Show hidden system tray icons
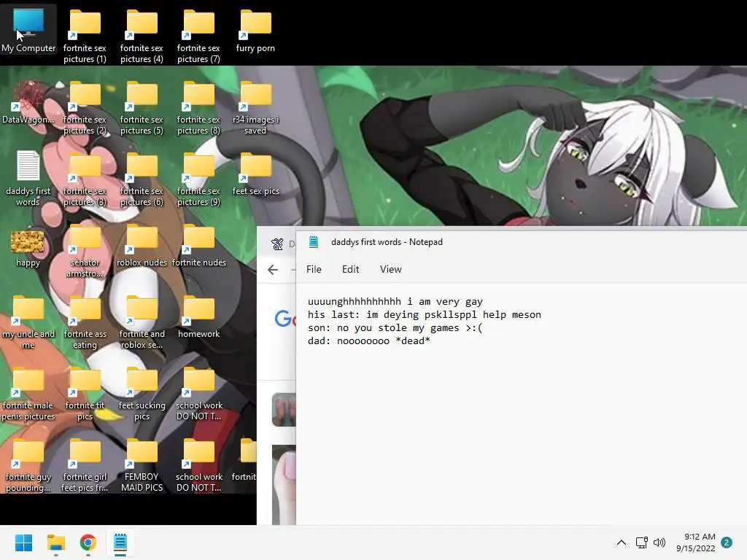 [622, 542]
